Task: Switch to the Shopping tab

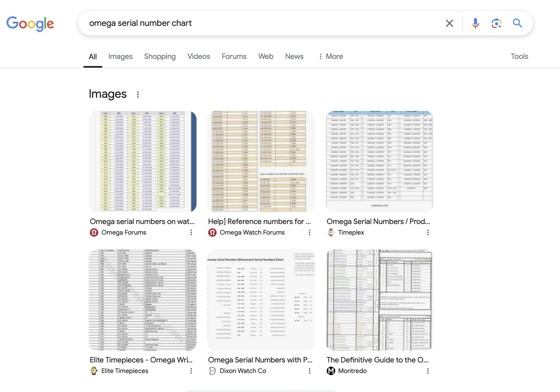Action: 160,57
